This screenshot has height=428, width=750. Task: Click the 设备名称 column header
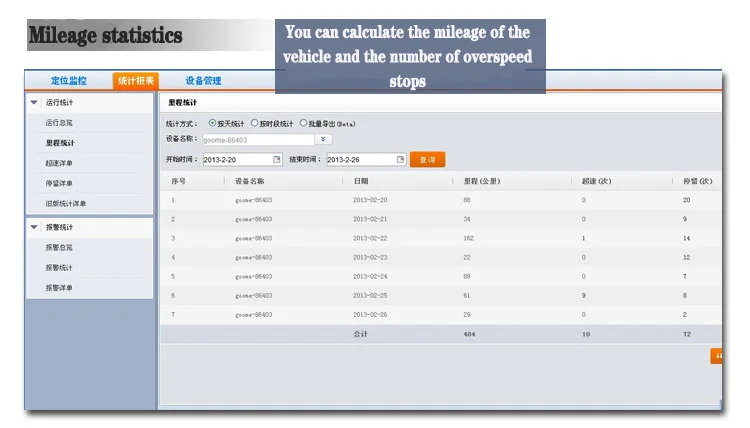pos(250,181)
